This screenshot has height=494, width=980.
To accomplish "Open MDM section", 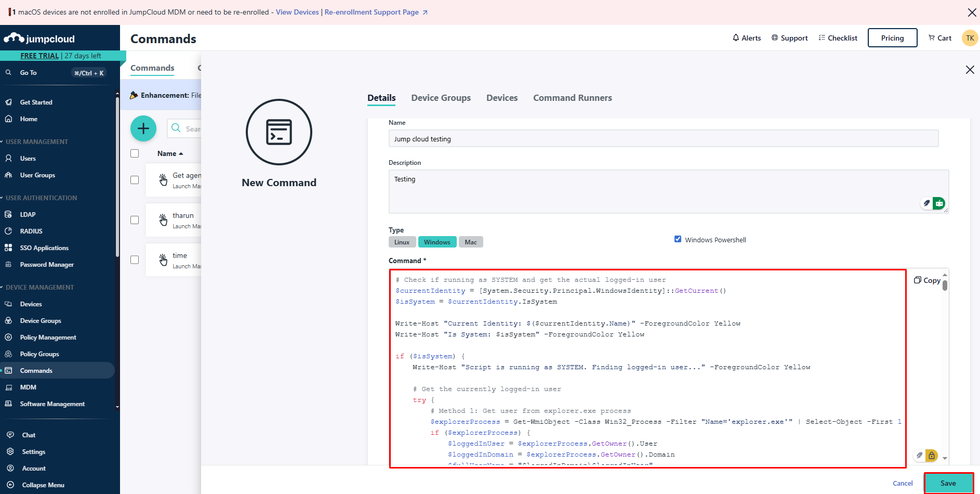I will point(28,387).
